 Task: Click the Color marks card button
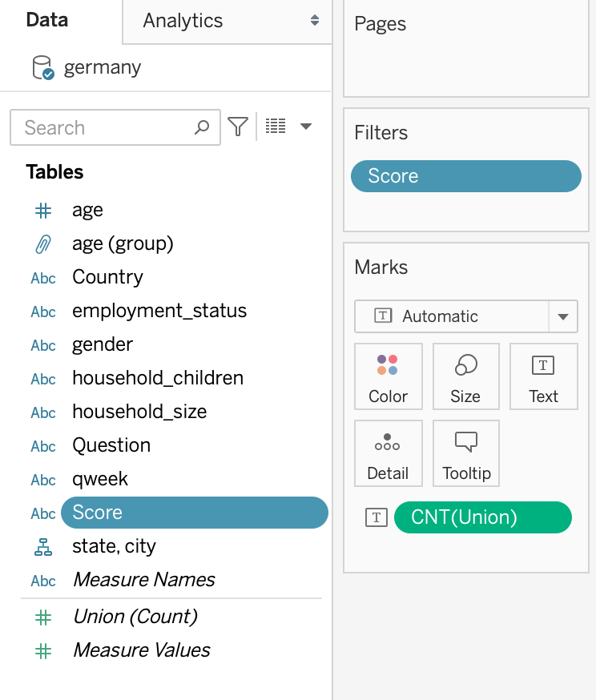pyautogui.click(x=388, y=376)
